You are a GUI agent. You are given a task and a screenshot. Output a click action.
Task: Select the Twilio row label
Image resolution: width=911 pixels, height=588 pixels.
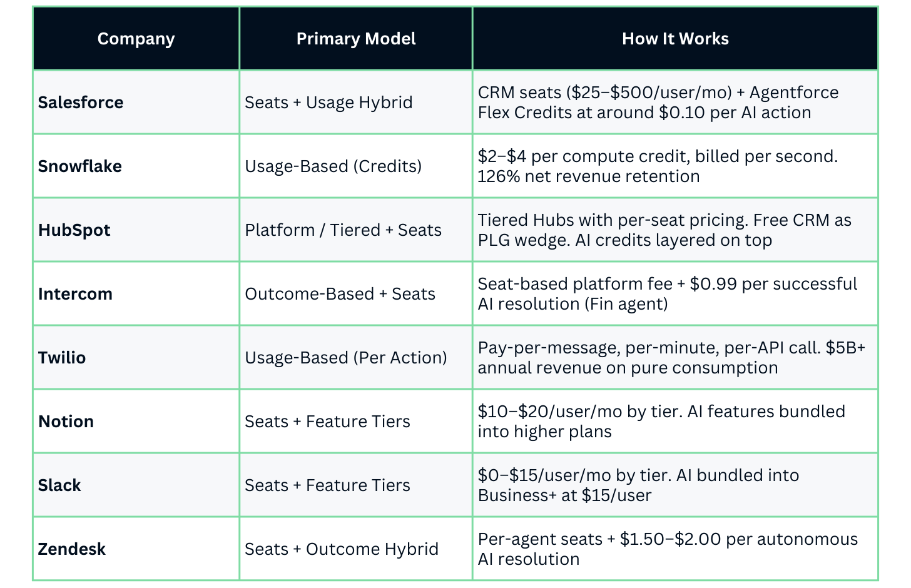(62, 358)
